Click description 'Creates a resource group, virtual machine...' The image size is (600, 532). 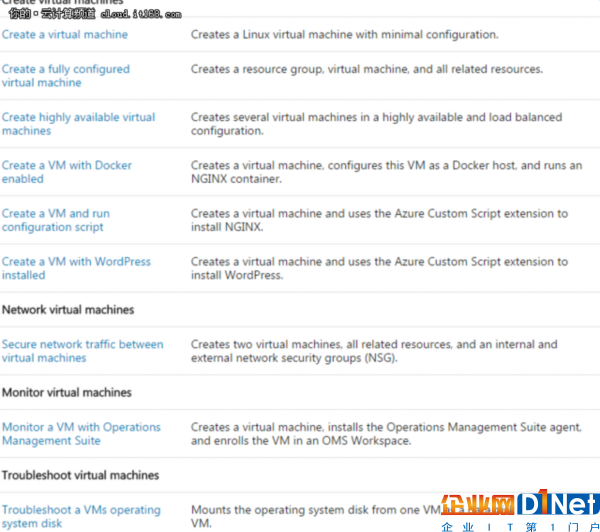367,69
